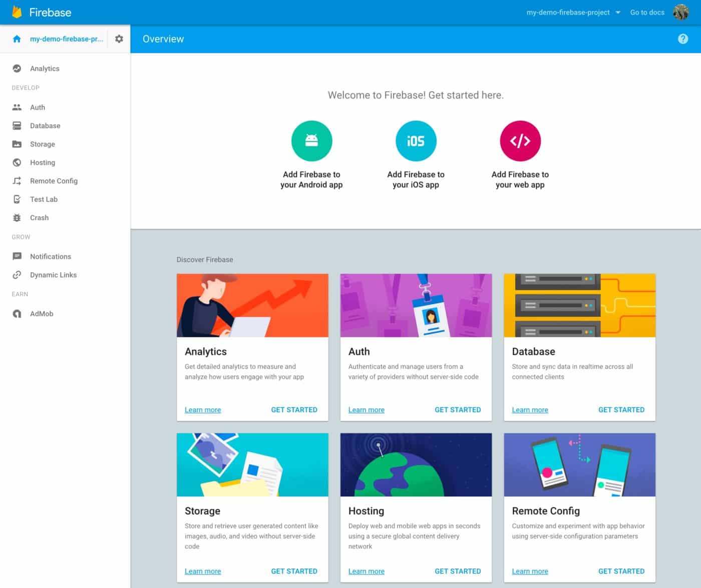Screen dimensions: 701x588
Task: Click the Test Lab checklist icon
Action: (x=17, y=199)
